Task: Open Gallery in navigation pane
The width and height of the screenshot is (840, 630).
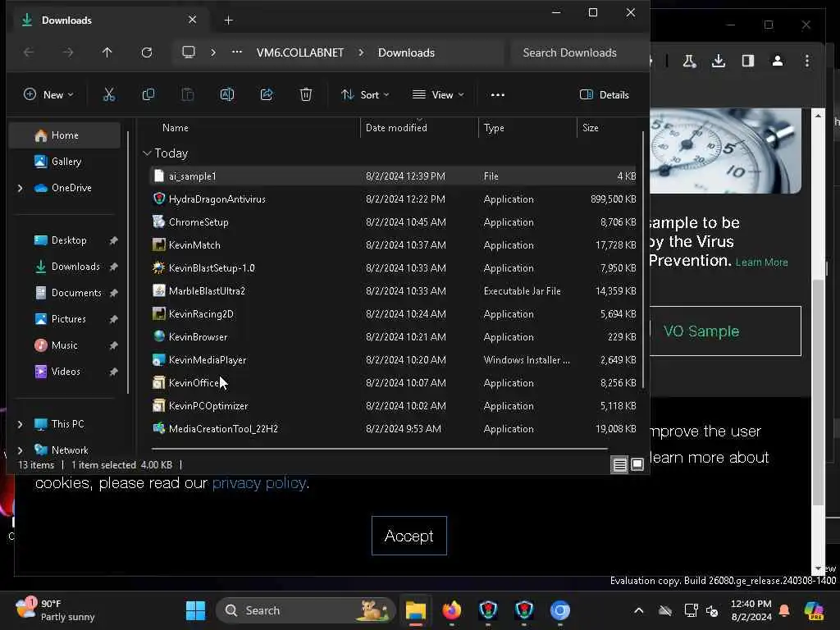Action: click(65, 162)
